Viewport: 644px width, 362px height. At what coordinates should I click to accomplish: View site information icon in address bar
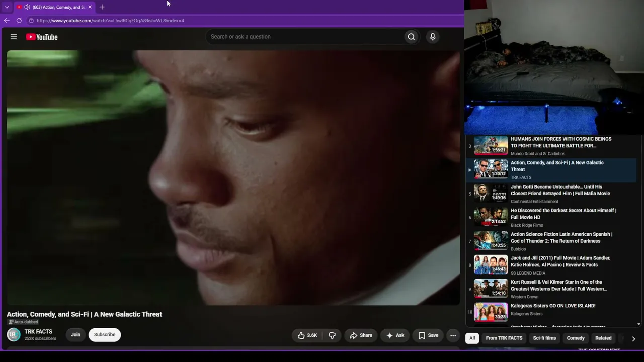tap(31, 21)
